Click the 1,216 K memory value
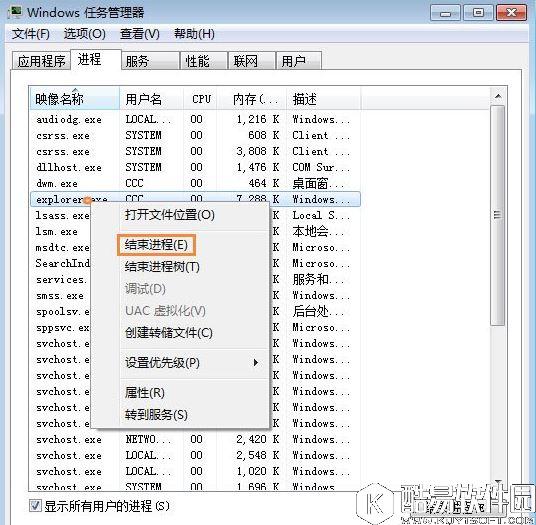 click(x=258, y=119)
